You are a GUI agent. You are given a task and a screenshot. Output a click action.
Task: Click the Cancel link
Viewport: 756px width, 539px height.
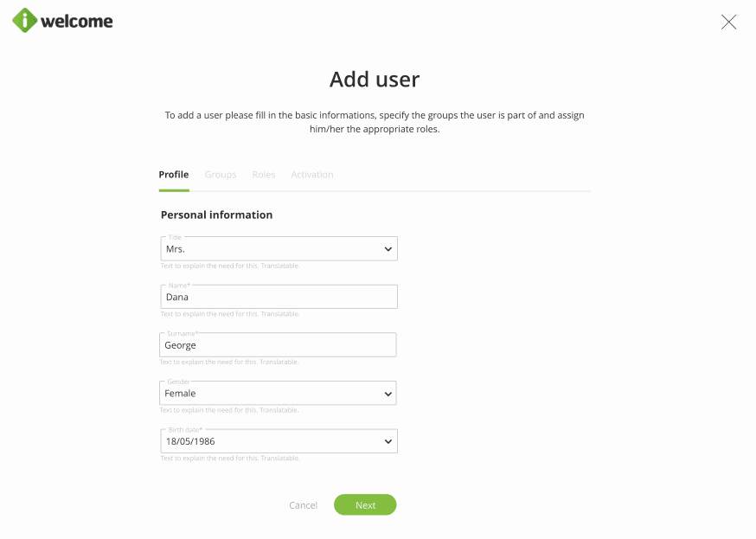pyautogui.click(x=303, y=505)
